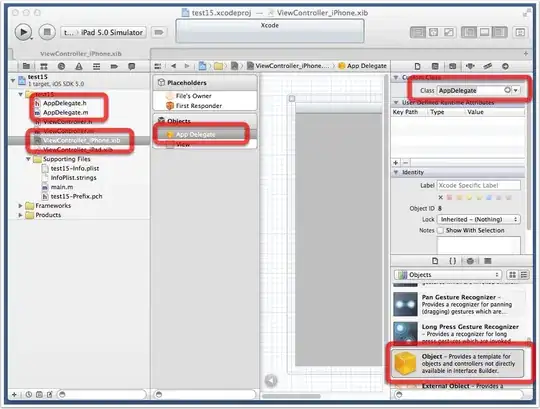
Task: Show the Identity inspector
Action: [453, 66]
